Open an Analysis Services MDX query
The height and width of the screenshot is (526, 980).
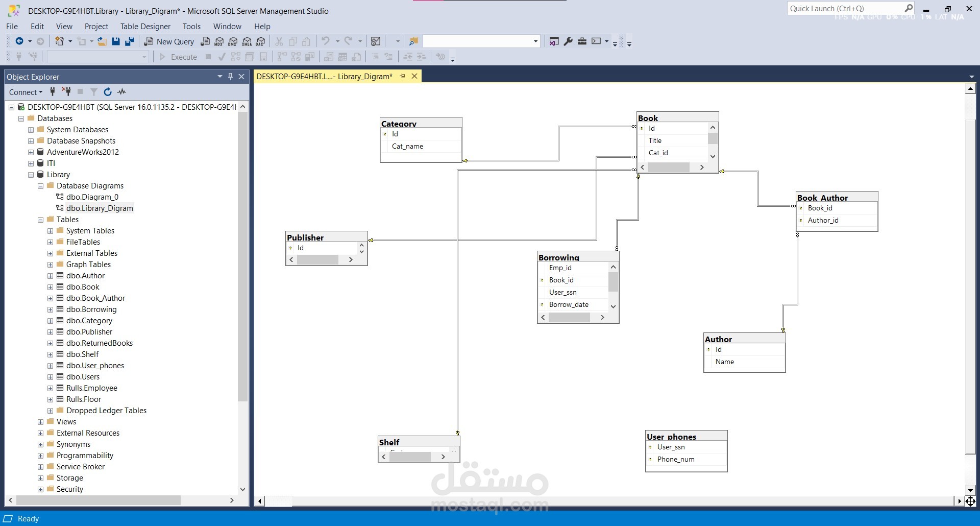point(219,41)
